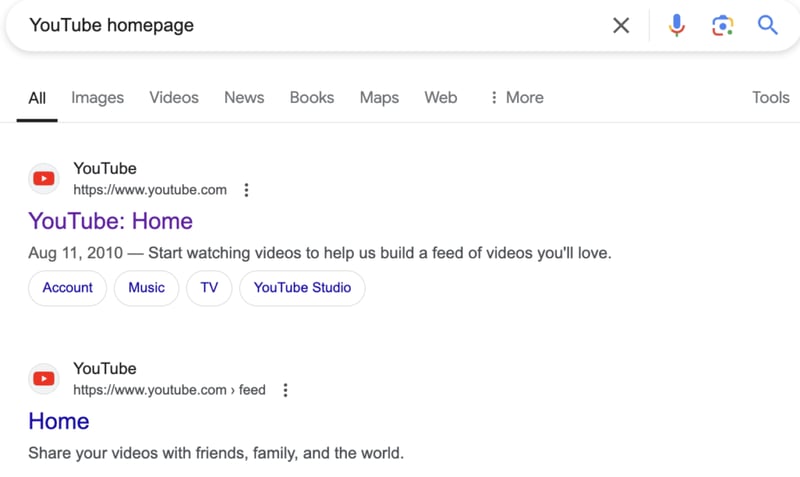Switch to the Images tab

97,97
